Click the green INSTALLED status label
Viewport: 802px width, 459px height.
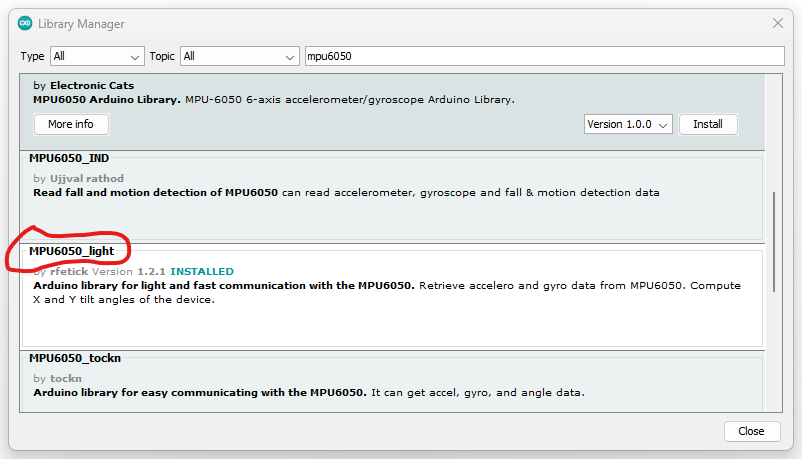coord(202,271)
